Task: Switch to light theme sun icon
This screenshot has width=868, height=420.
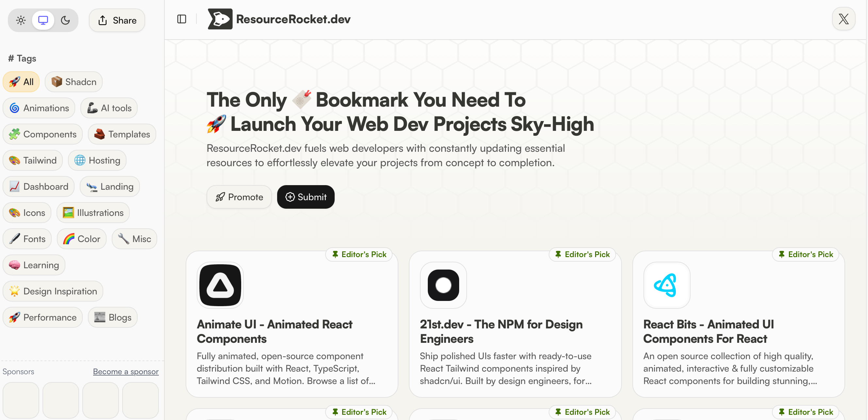Action: [21, 20]
